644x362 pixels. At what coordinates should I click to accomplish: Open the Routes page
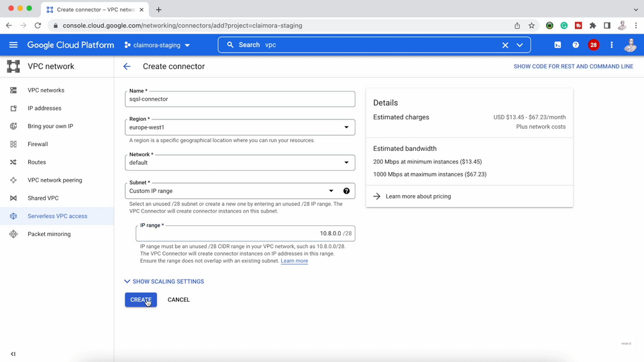click(x=36, y=162)
